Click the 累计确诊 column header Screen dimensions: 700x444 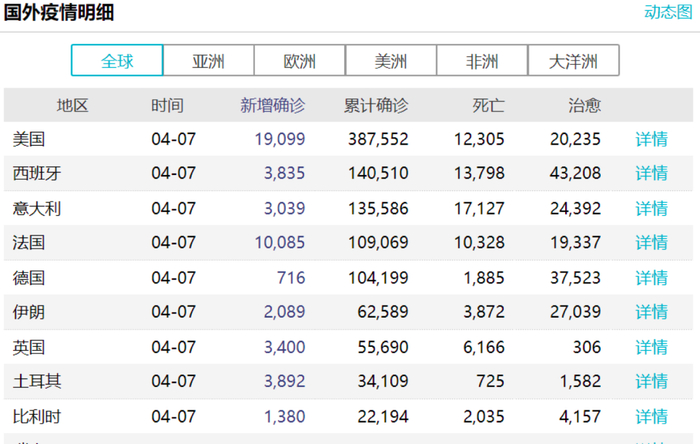[x=376, y=105]
